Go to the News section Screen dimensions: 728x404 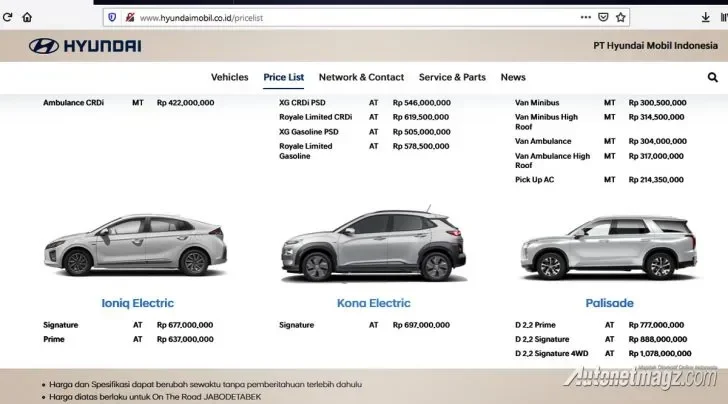pyautogui.click(x=513, y=77)
